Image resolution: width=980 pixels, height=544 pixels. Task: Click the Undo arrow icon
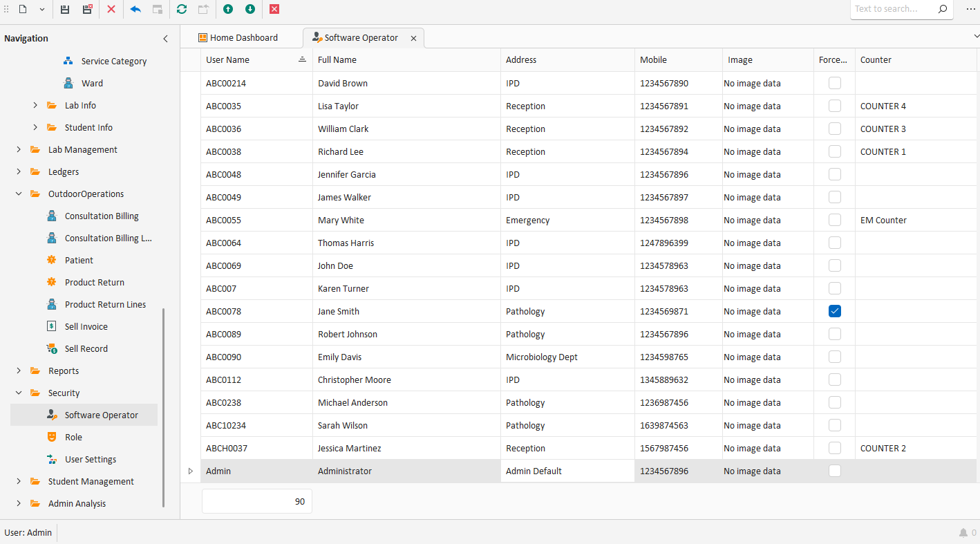click(x=135, y=9)
